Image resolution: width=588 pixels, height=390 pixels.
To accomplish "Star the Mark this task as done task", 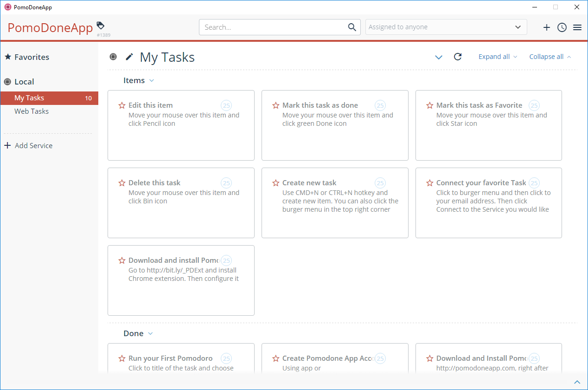I will coord(276,105).
